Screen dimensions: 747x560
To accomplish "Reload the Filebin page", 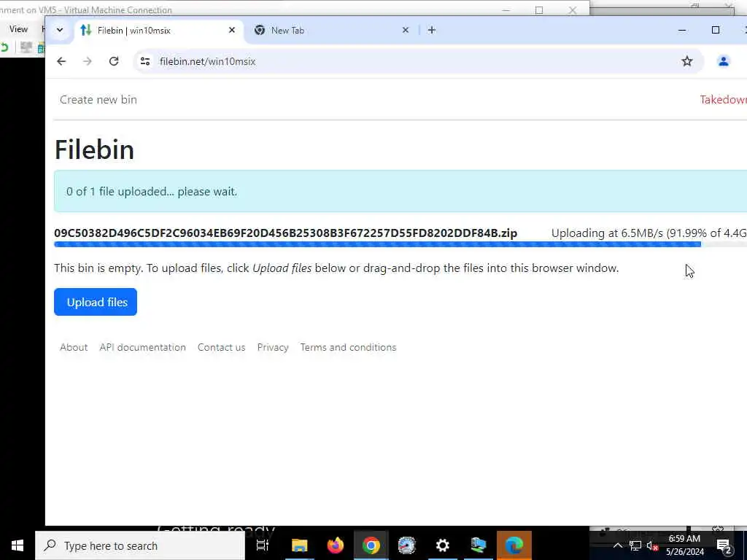I will (x=113, y=61).
